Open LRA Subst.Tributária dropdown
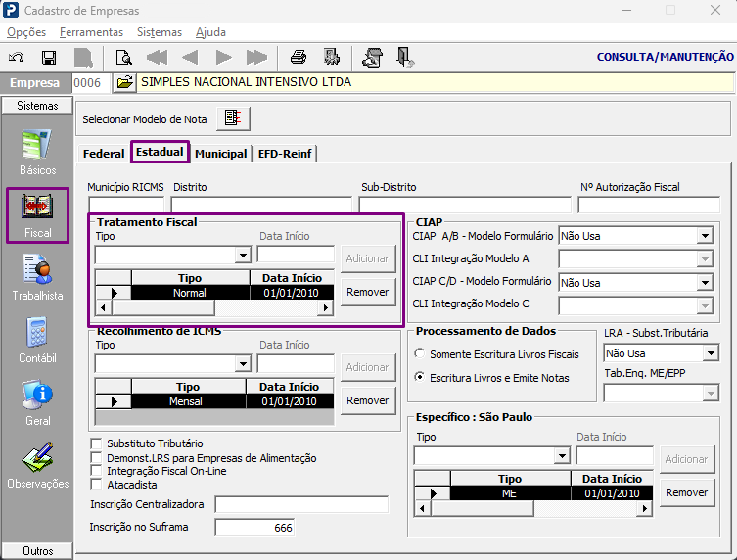Viewport: 737px width, 560px height. click(711, 353)
